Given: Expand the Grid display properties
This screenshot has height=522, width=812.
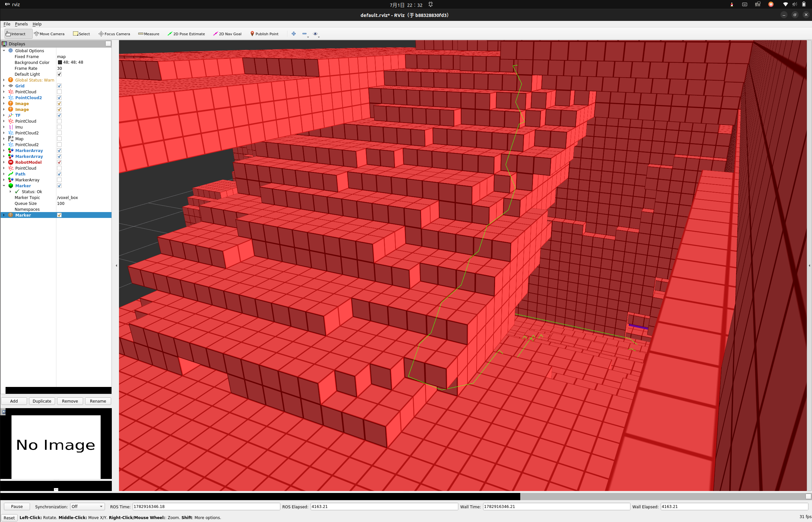Looking at the screenshot, I should pyautogui.click(x=4, y=86).
